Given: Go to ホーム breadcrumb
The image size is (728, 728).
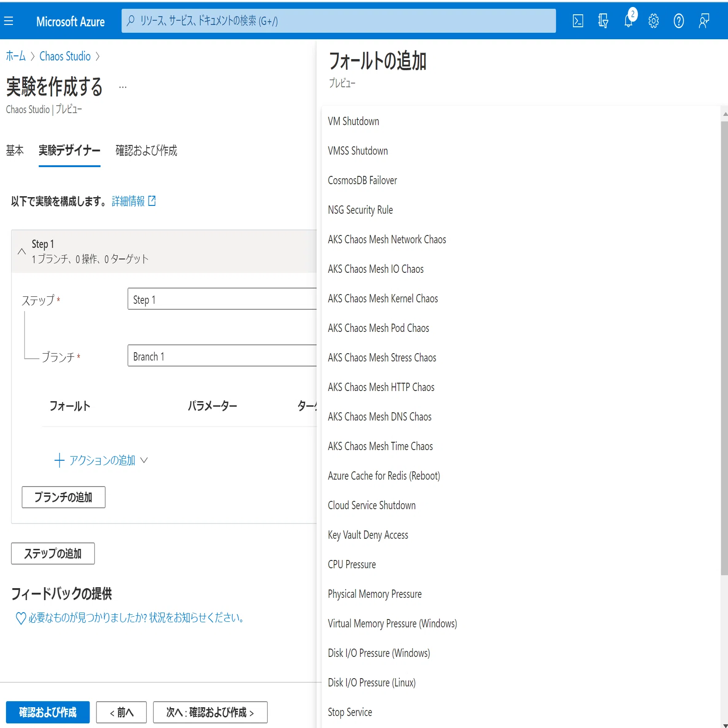Looking at the screenshot, I should [16, 56].
